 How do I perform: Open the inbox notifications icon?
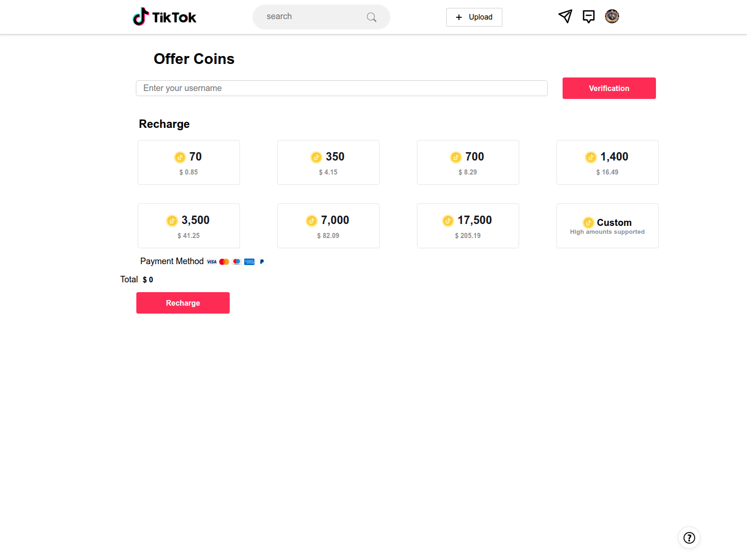click(x=589, y=16)
